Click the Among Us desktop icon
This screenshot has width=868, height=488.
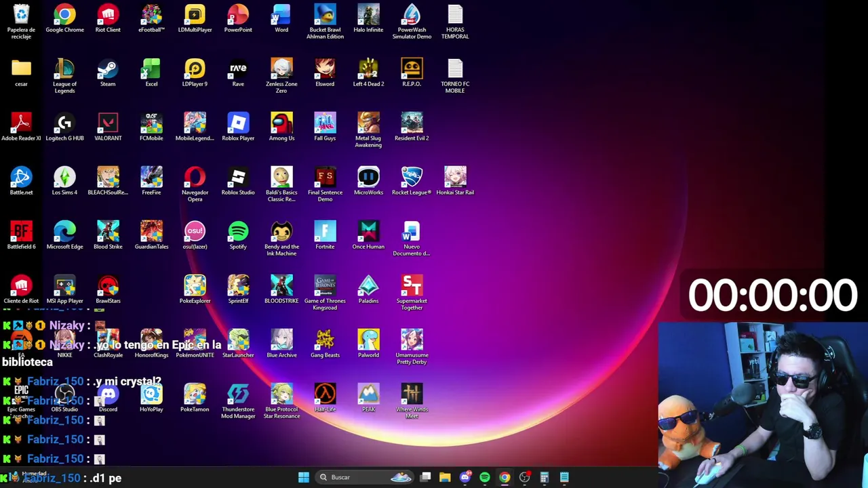pyautogui.click(x=281, y=127)
